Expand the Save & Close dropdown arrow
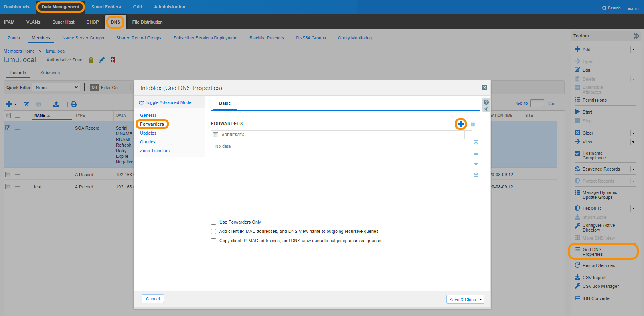This screenshot has height=316, width=644. tap(480, 300)
